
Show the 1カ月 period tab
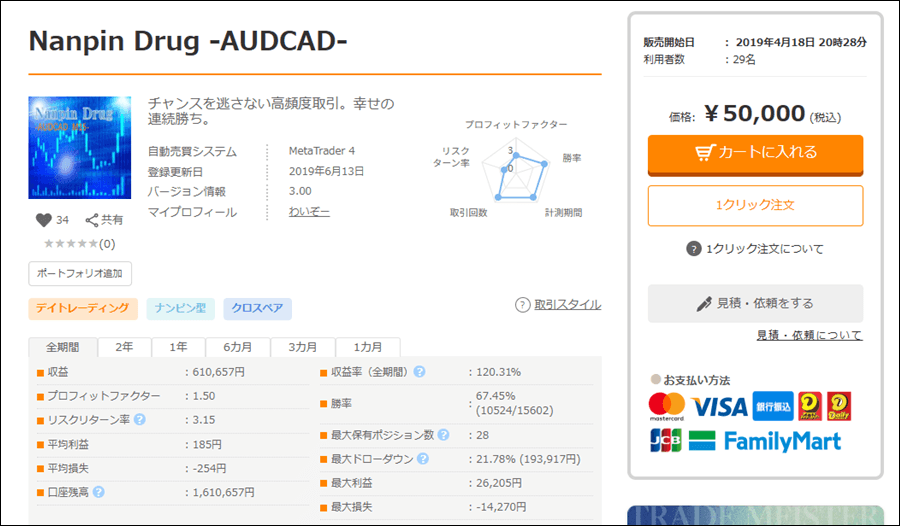pyautogui.click(x=367, y=347)
